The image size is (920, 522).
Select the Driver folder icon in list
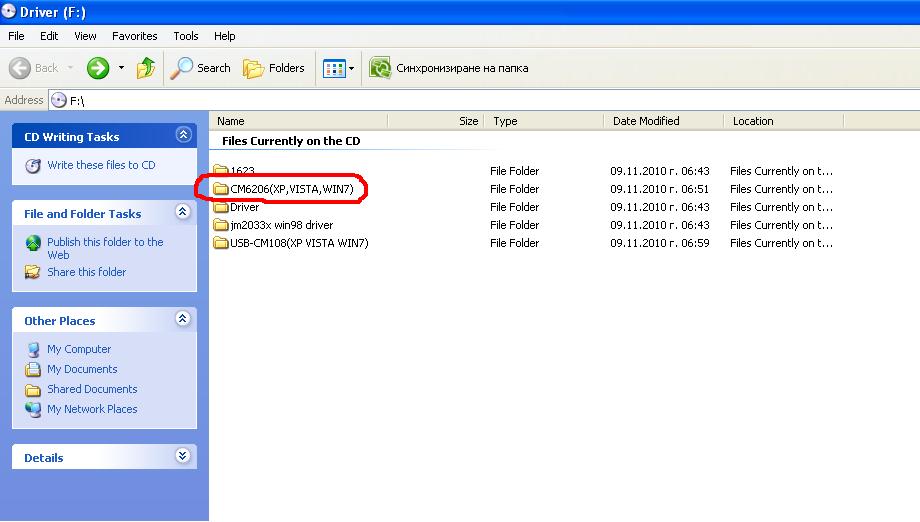coord(221,207)
